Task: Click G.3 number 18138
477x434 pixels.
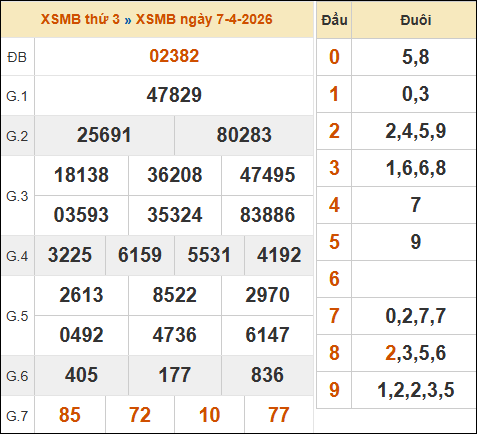Action: [x=81, y=175]
